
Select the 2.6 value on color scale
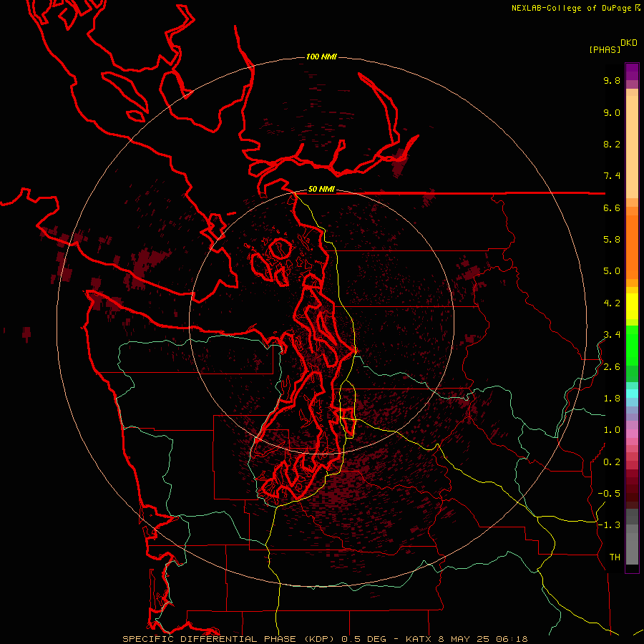(612, 367)
